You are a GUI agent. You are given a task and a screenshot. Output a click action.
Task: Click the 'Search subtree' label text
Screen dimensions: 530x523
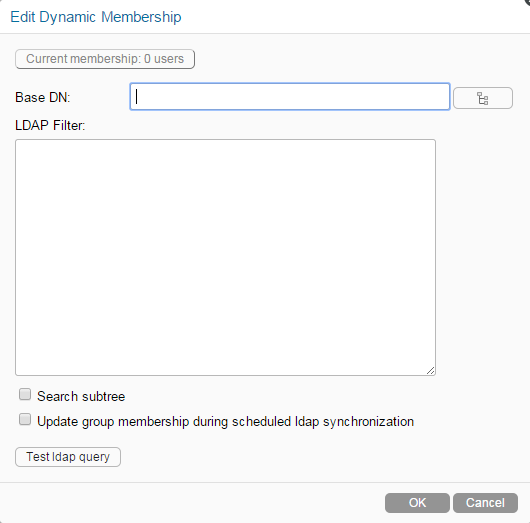(x=81, y=396)
